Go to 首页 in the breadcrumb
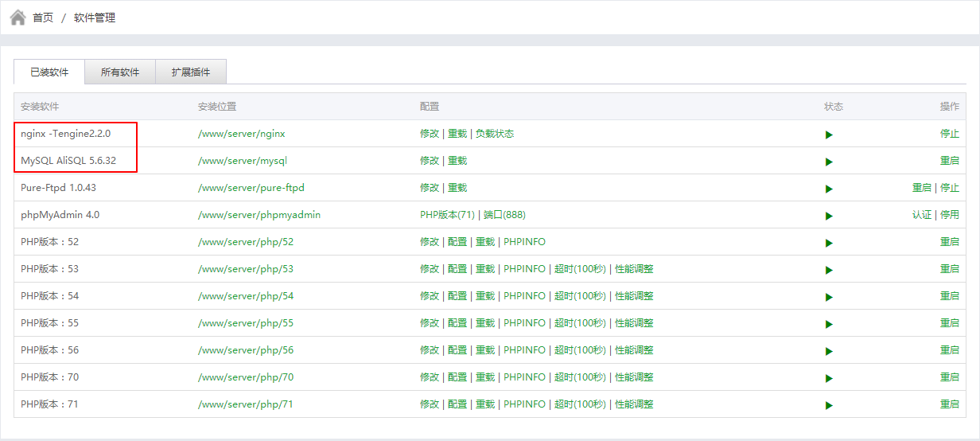 point(43,18)
